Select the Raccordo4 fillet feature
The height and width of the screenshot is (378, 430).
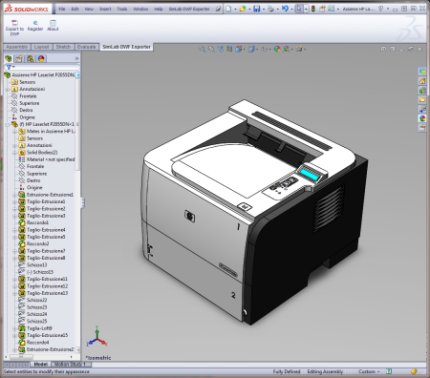click(x=38, y=342)
